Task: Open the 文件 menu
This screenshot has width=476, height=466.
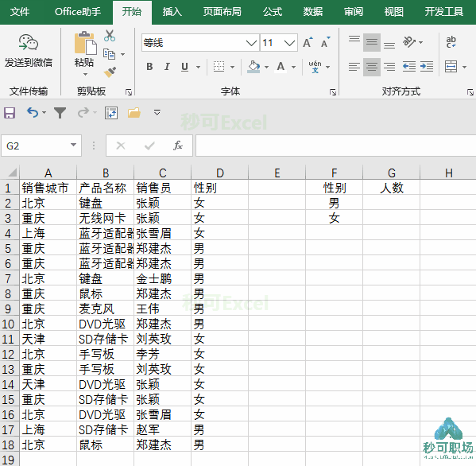Action: click(19, 12)
